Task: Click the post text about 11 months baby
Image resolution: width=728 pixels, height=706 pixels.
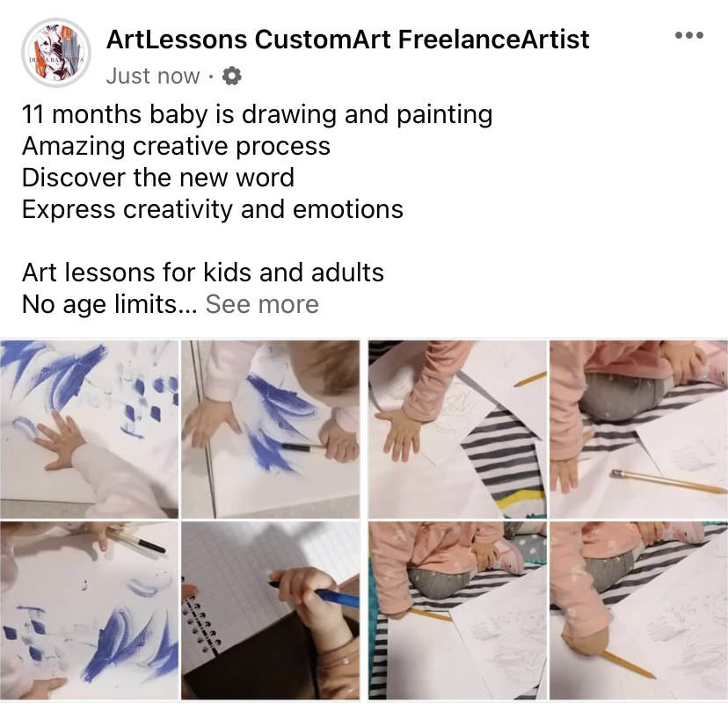Action: click(258, 114)
